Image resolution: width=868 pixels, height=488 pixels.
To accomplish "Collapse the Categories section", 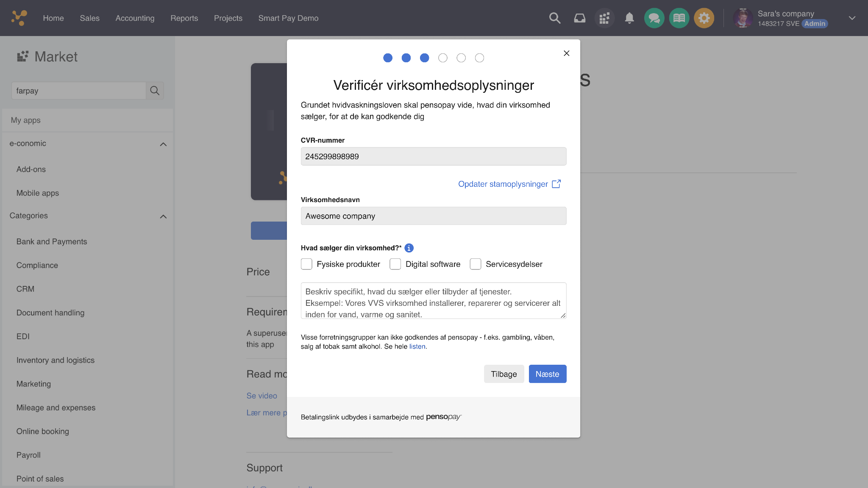I will 163,216.
